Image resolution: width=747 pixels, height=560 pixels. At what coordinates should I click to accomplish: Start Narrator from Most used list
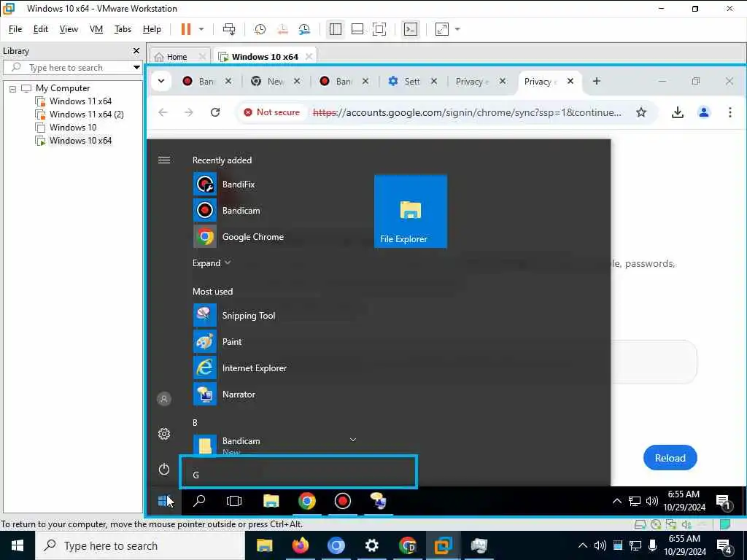(x=274, y=394)
